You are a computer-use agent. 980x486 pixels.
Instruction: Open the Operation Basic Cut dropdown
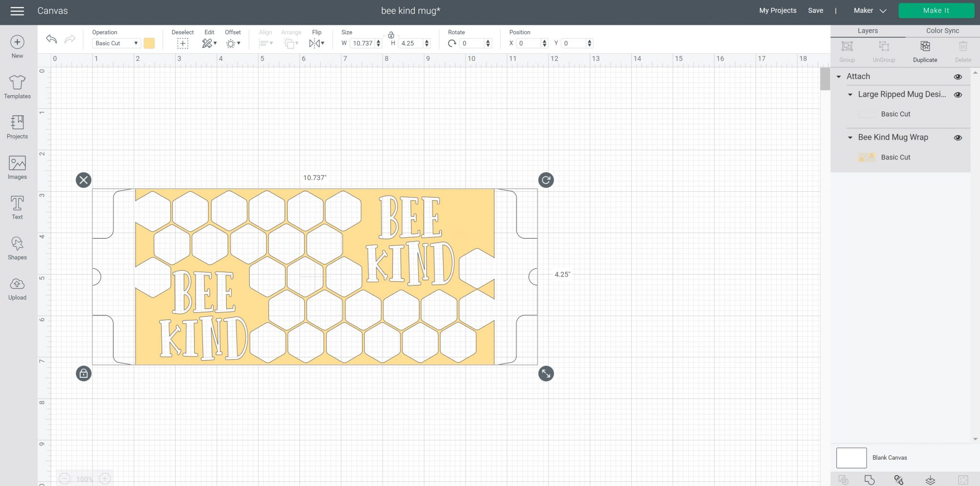pyautogui.click(x=116, y=44)
